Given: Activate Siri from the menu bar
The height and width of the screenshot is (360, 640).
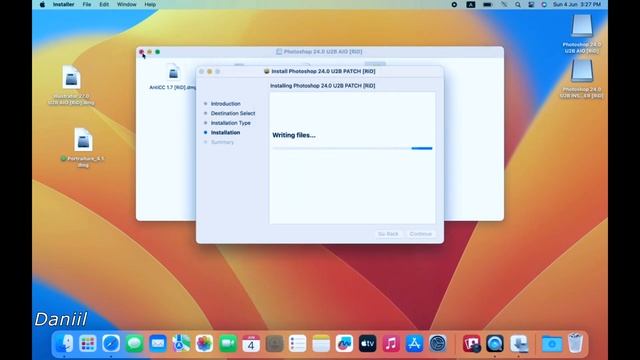Looking at the screenshot, I should pyautogui.click(x=544, y=4).
